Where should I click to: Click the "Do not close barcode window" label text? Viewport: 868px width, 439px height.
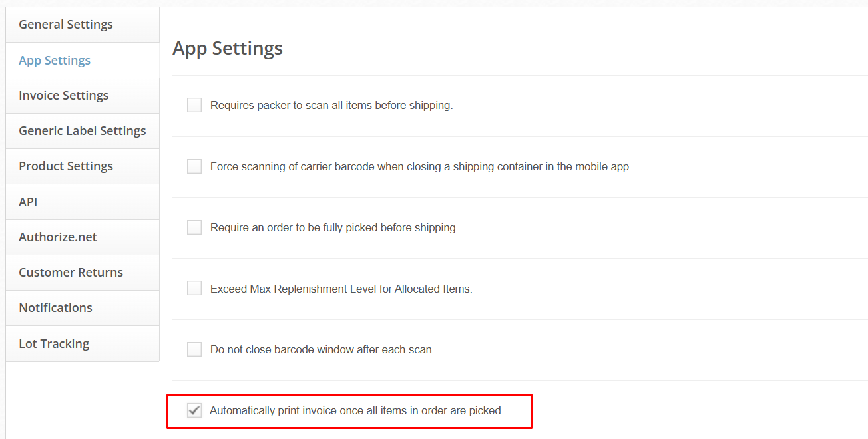click(322, 350)
